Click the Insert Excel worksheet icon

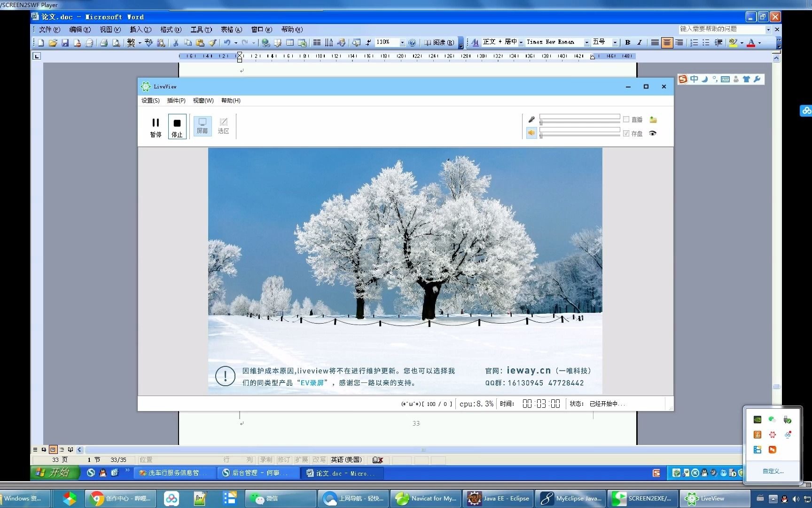coord(303,43)
